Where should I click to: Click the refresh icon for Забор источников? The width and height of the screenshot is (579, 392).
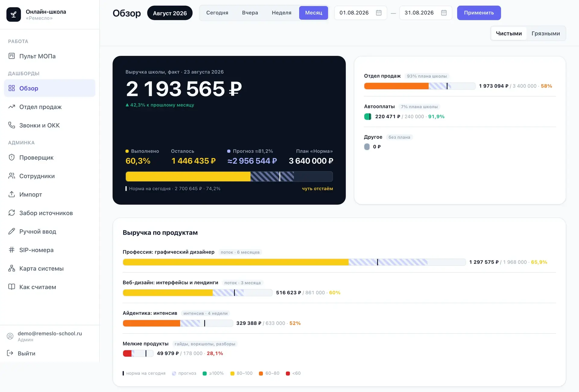tap(11, 213)
